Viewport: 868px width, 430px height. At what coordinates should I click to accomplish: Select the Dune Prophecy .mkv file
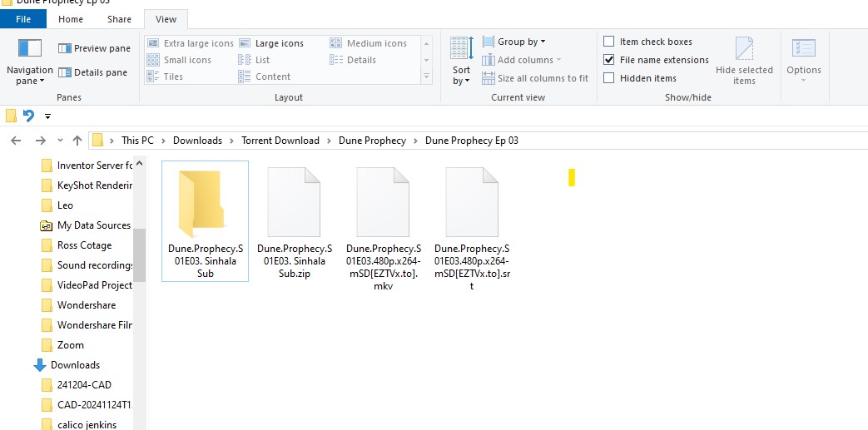tap(383, 228)
